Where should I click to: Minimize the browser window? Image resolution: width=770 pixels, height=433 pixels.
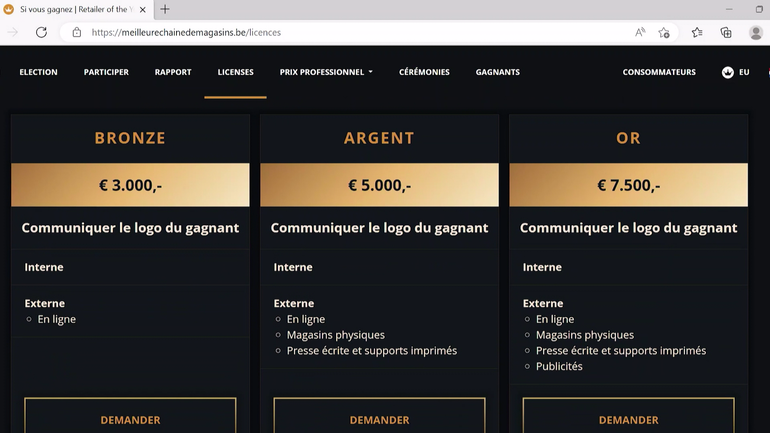coord(729,9)
